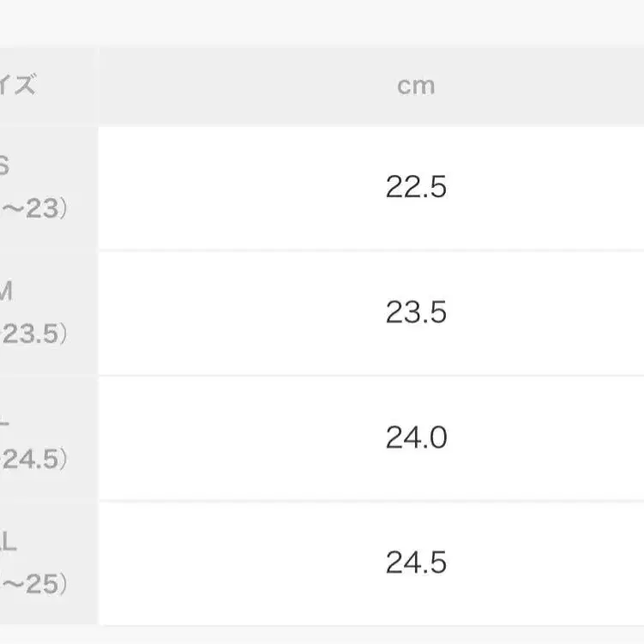Select the 24.0 measurement value

coord(416,438)
